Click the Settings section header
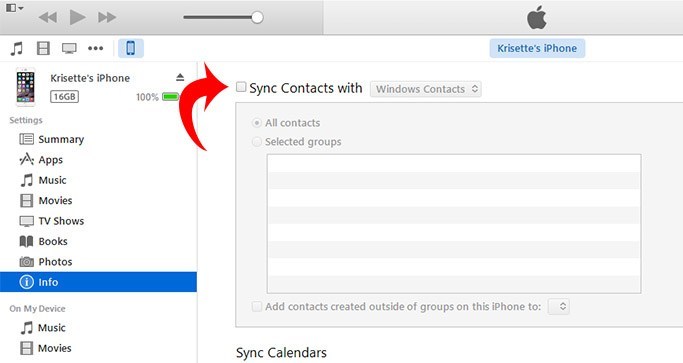The image size is (683, 363). click(26, 120)
